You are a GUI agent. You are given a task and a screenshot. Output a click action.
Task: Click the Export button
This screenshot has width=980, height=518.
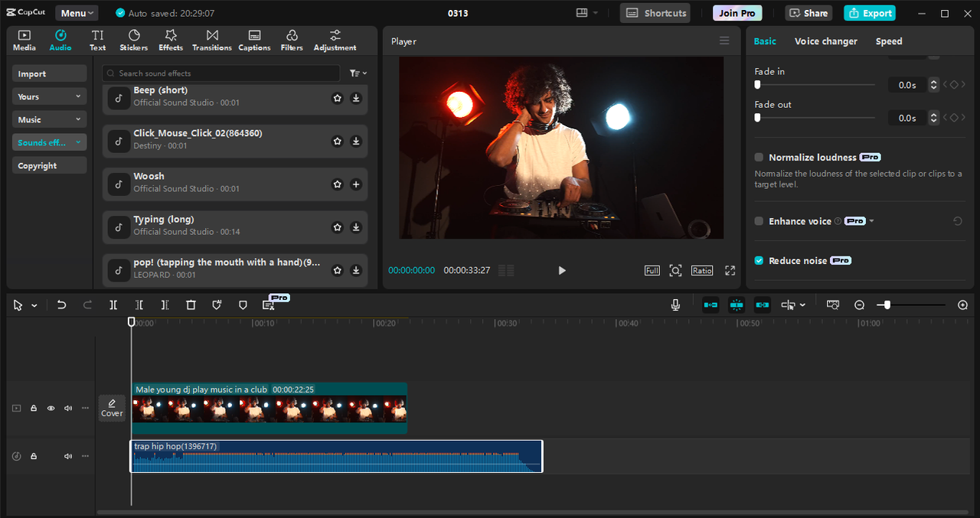coord(869,12)
